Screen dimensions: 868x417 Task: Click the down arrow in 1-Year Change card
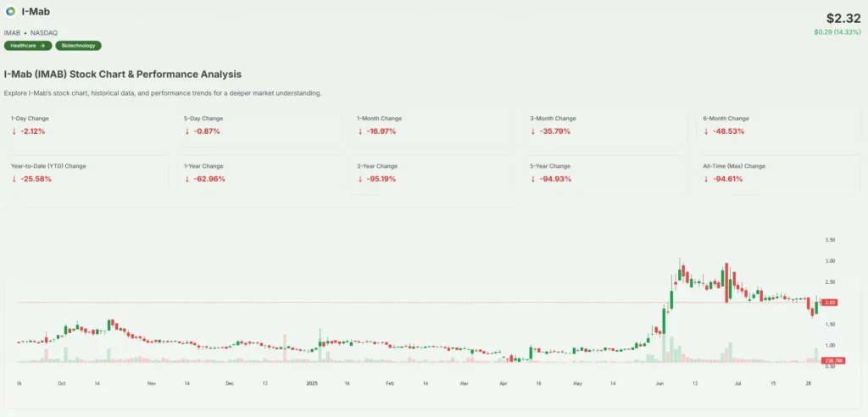(x=187, y=179)
